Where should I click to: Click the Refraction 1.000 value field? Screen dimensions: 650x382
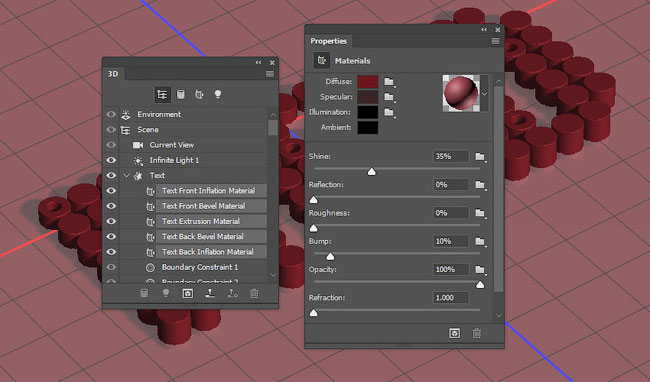pyautogui.click(x=451, y=298)
